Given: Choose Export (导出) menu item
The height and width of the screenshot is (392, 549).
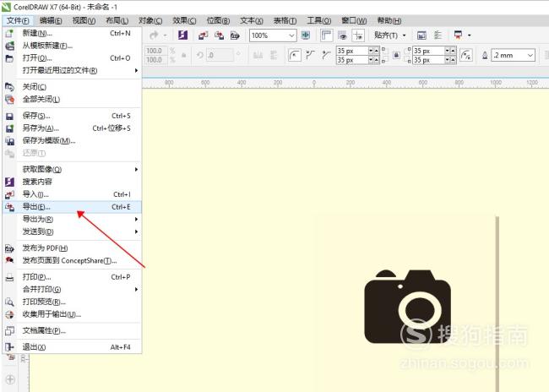Looking at the screenshot, I should click(x=72, y=207).
